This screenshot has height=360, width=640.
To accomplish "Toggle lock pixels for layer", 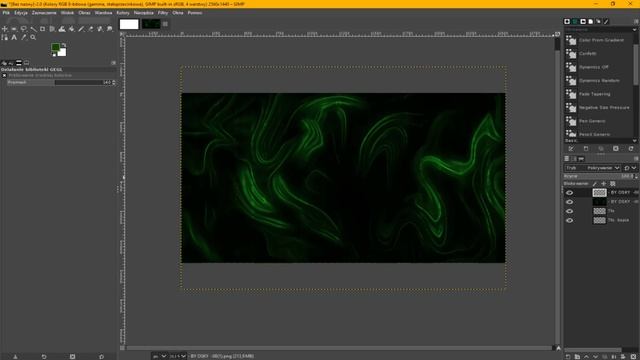I will (x=595, y=184).
